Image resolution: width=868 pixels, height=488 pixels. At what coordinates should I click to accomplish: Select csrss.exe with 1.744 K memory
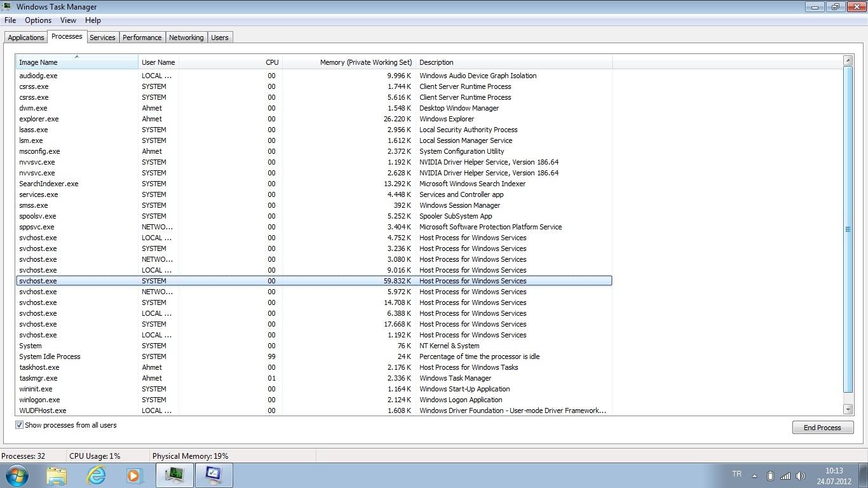314,86
